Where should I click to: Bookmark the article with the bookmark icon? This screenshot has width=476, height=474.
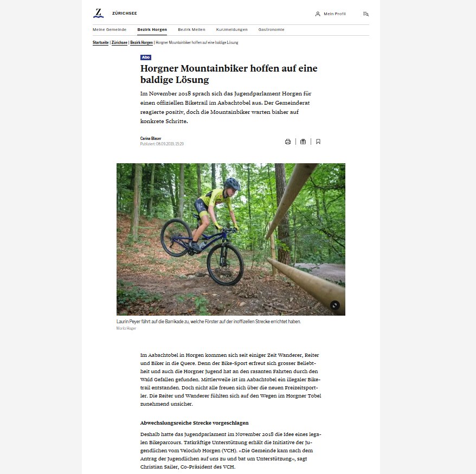(318, 142)
